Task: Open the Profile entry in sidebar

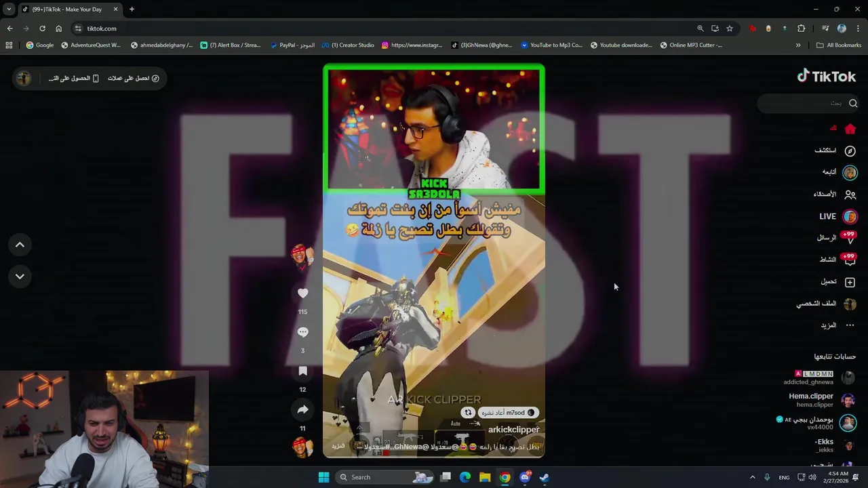Action: 826,304
